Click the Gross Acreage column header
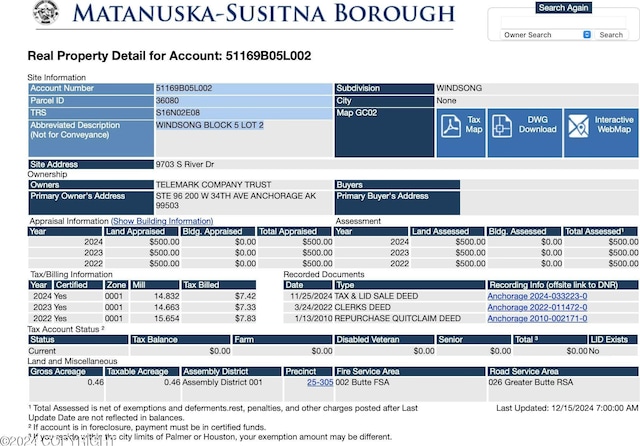The height and width of the screenshot is (446, 640). (x=66, y=371)
